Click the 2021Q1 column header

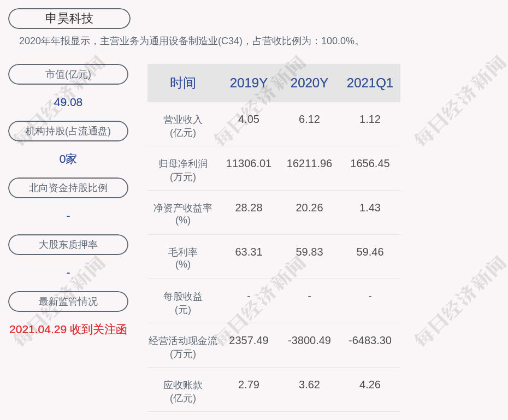tap(370, 83)
